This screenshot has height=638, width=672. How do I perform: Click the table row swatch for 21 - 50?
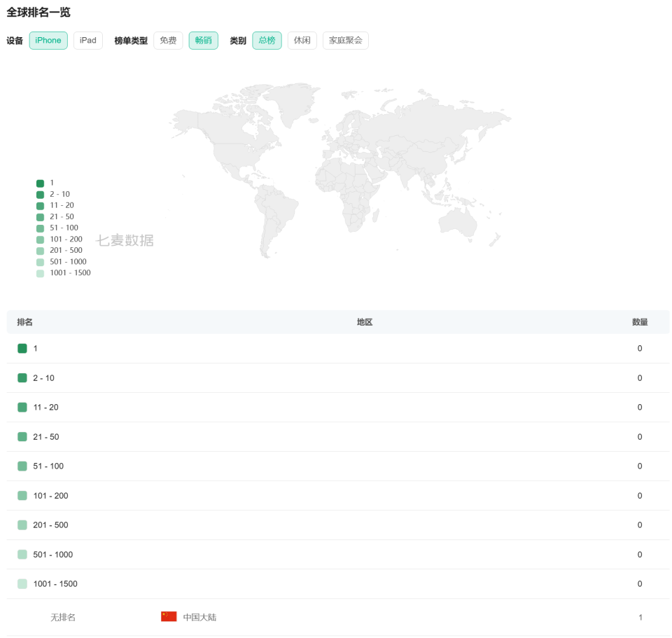point(22,436)
